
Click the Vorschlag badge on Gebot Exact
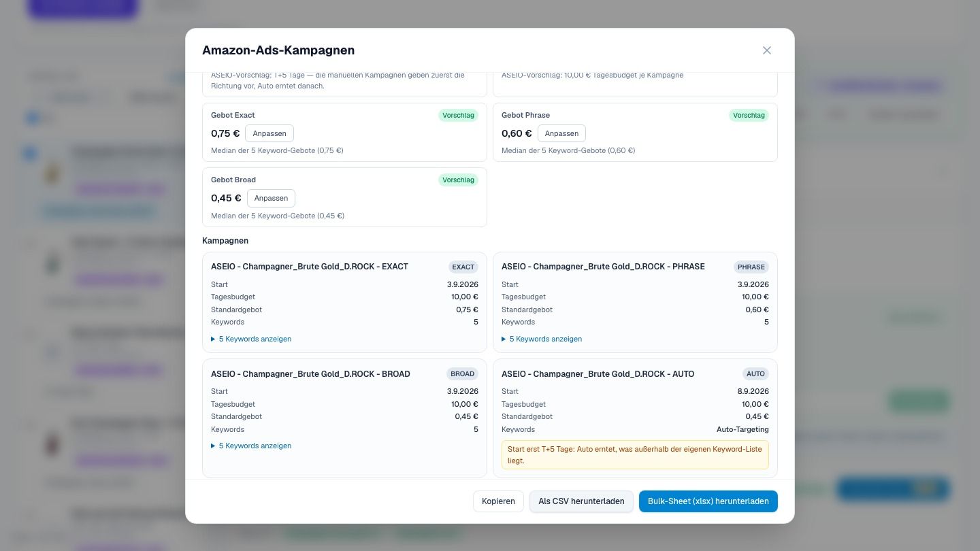point(458,116)
